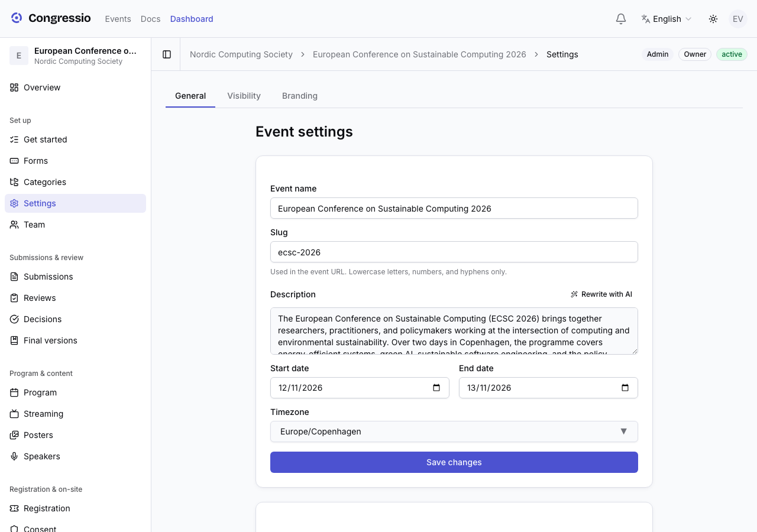
Task: Click the Settings gear icon
Action: pyautogui.click(x=14, y=203)
